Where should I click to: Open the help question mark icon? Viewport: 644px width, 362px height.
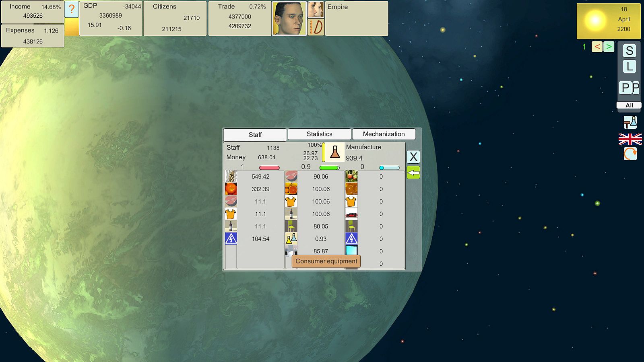click(x=72, y=9)
